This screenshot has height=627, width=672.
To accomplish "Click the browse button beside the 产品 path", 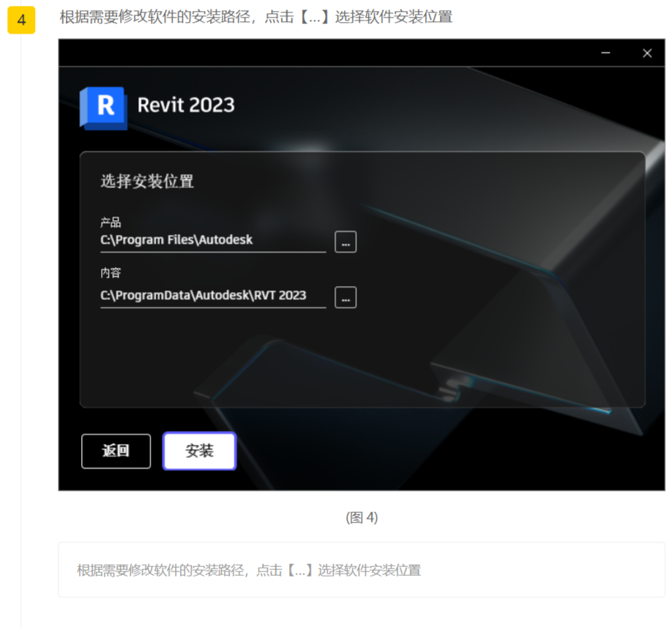I will [346, 241].
